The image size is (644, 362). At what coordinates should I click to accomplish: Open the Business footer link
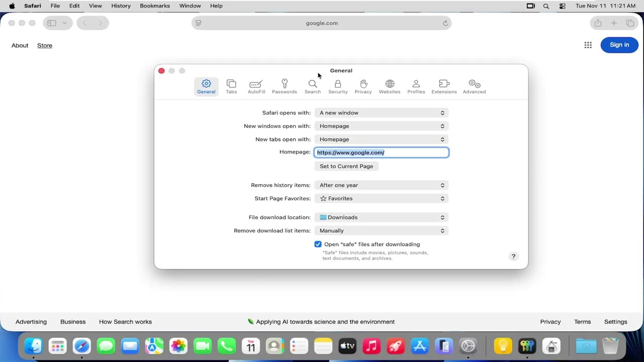[73, 322]
